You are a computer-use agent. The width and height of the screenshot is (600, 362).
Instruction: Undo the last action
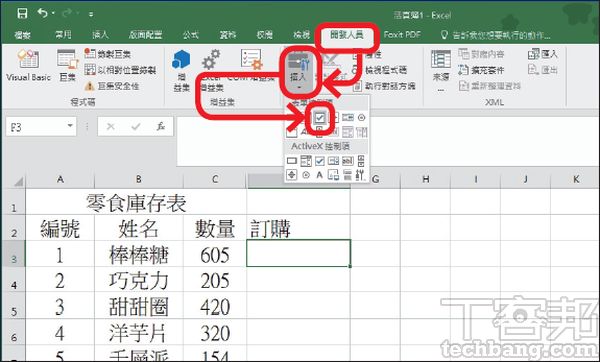[42, 14]
